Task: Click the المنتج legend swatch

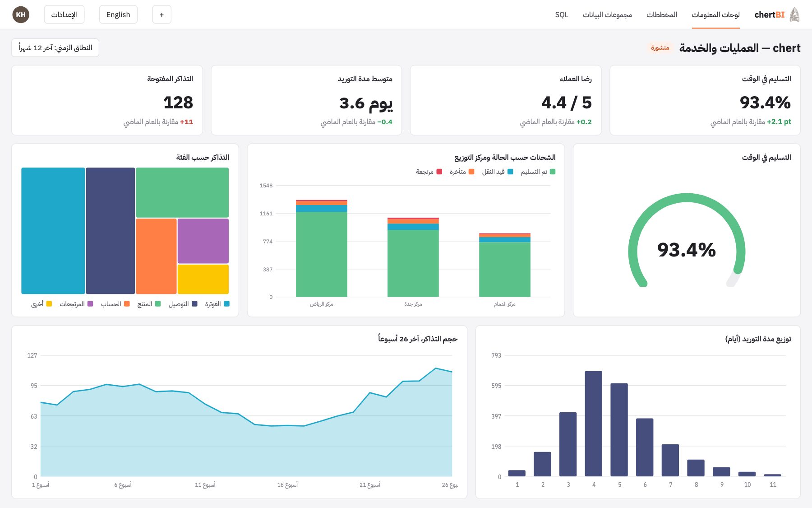Action: (158, 304)
